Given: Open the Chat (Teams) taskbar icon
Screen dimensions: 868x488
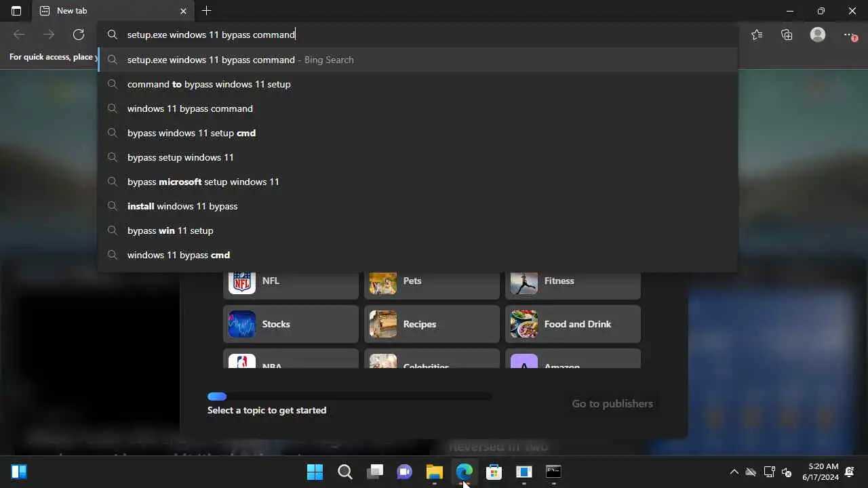Looking at the screenshot, I should point(405,472).
